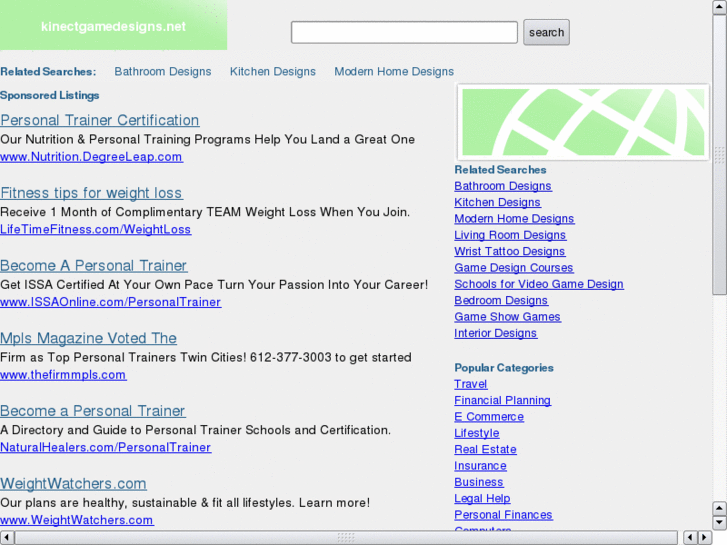Click vertical scrollbar down arrow at bottom

coord(720,522)
